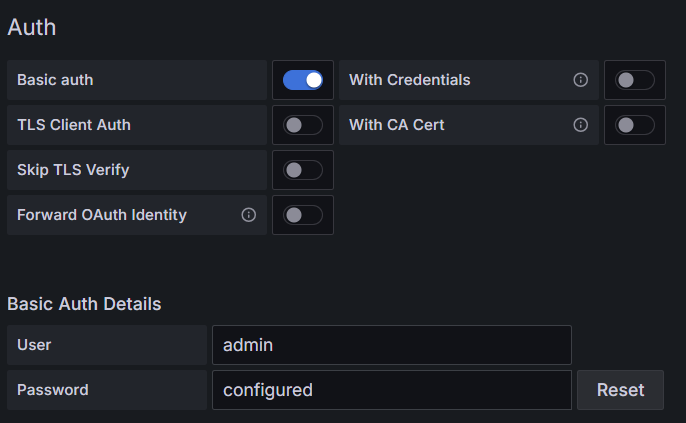
Task: Toggle Skip TLS Verify on
Action: pos(303,170)
